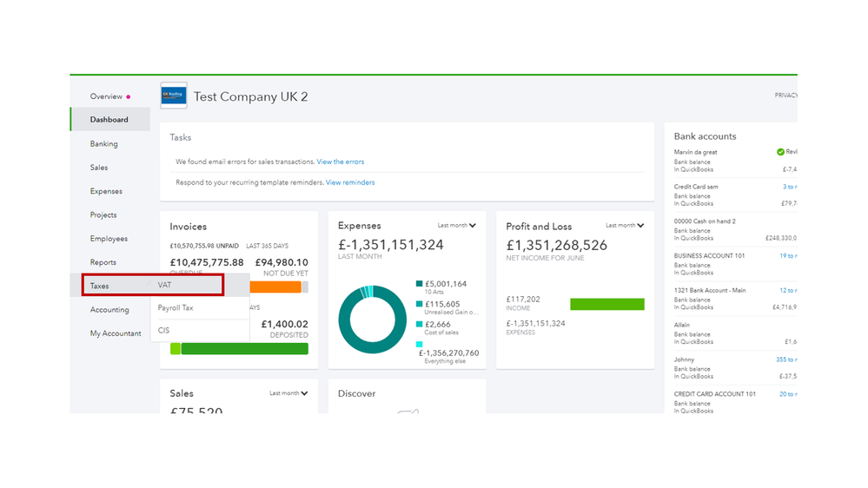The image size is (868, 488).
Task: Open the Sales Last month dropdown
Action: (288, 393)
